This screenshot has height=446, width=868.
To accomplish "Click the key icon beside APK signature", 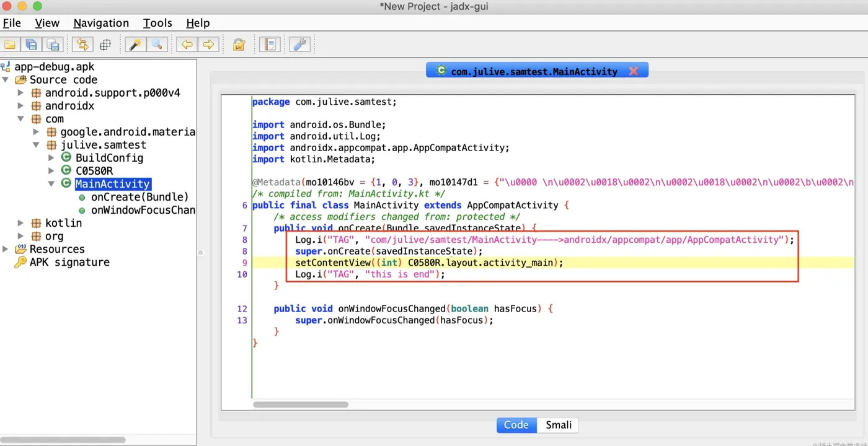I will (x=20, y=262).
